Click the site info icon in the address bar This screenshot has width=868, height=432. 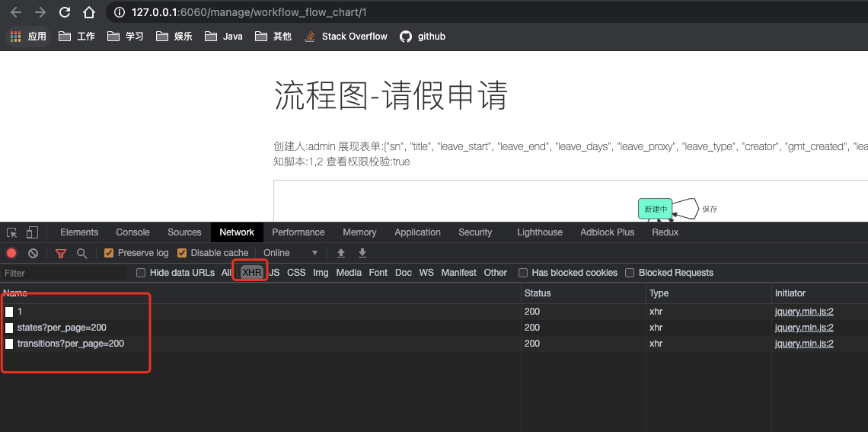119,12
